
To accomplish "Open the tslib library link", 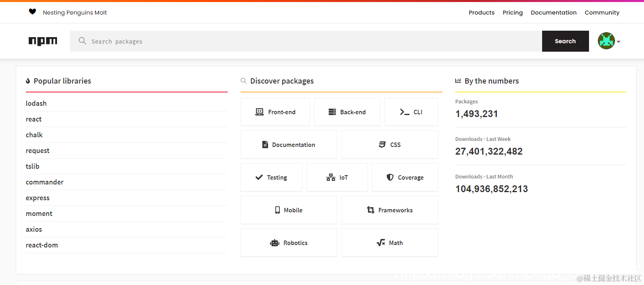I will [32, 166].
